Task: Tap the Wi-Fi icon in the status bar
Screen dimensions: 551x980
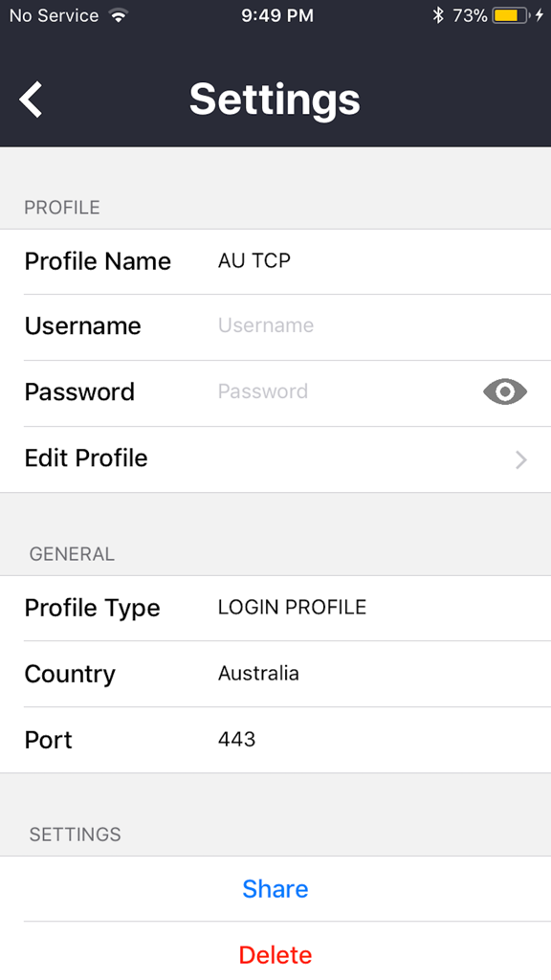Action: coord(119,14)
